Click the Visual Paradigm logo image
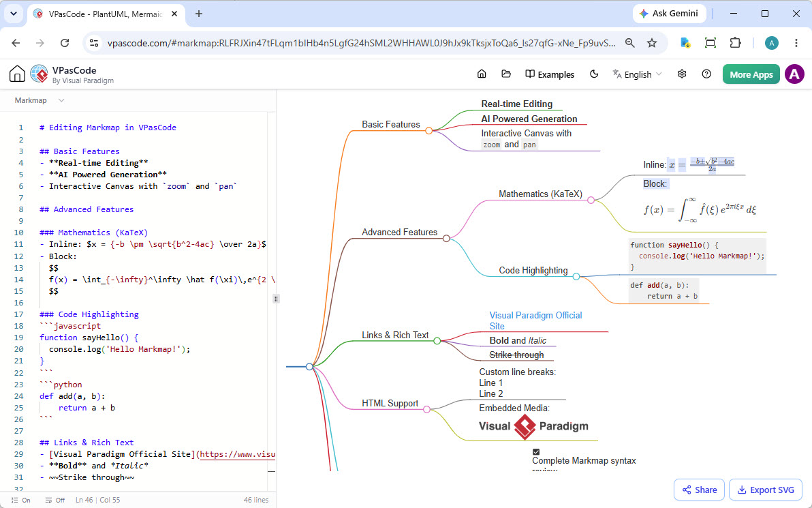Screen dimensions: 812x508 (533, 427)
